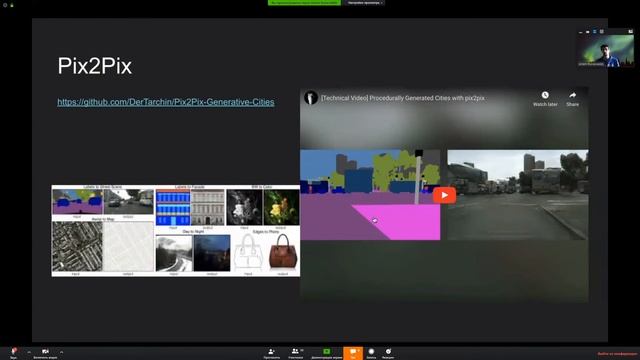Click the yellow flower color image
The width and height of the screenshot is (640, 360).
click(281, 207)
